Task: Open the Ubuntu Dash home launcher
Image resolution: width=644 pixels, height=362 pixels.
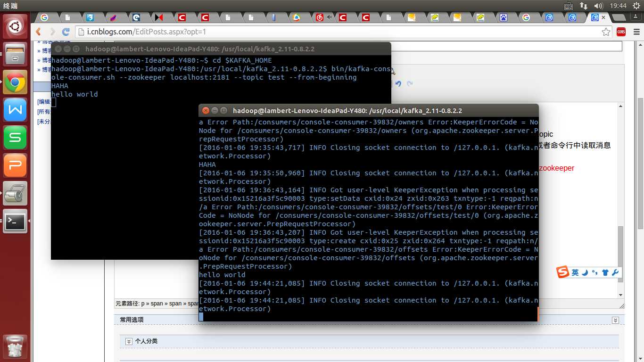Action: click(x=15, y=26)
